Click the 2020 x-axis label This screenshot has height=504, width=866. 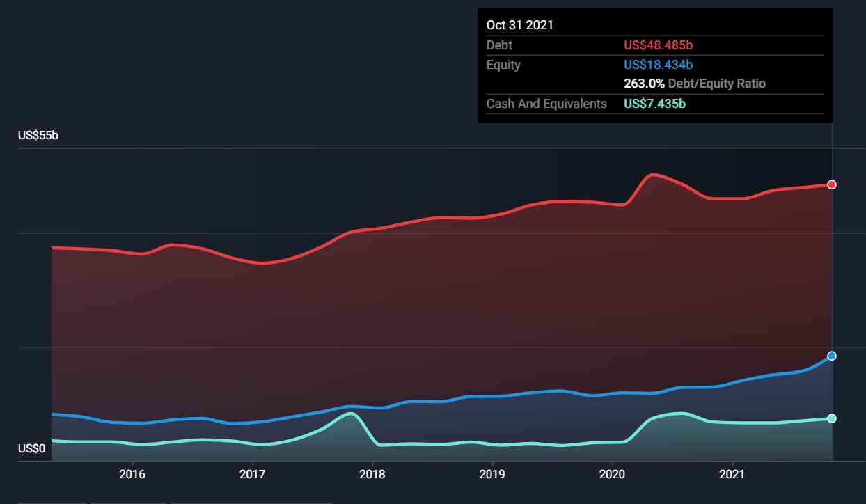click(612, 474)
